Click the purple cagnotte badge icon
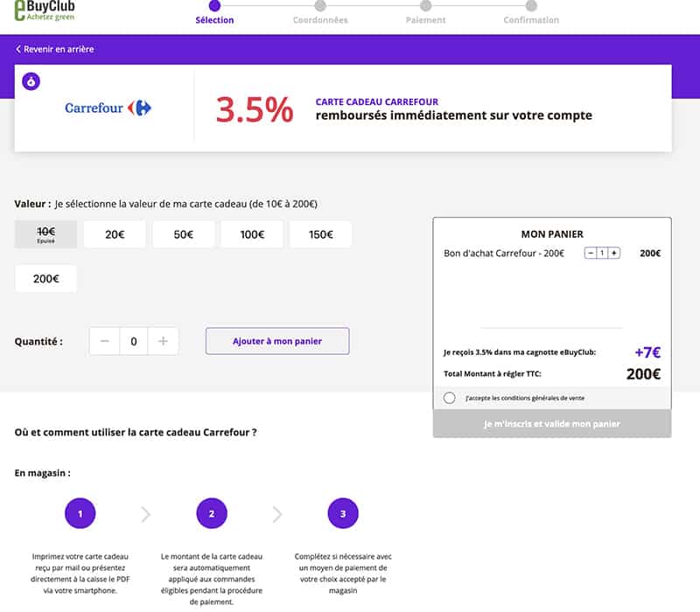The width and height of the screenshot is (700, 612). click(x=31, y=81)
